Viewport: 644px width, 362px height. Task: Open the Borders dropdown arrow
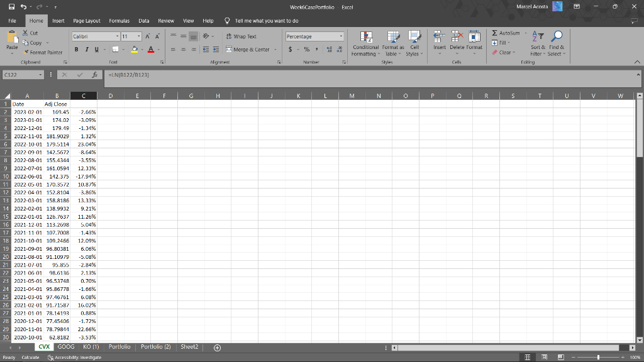123,50
